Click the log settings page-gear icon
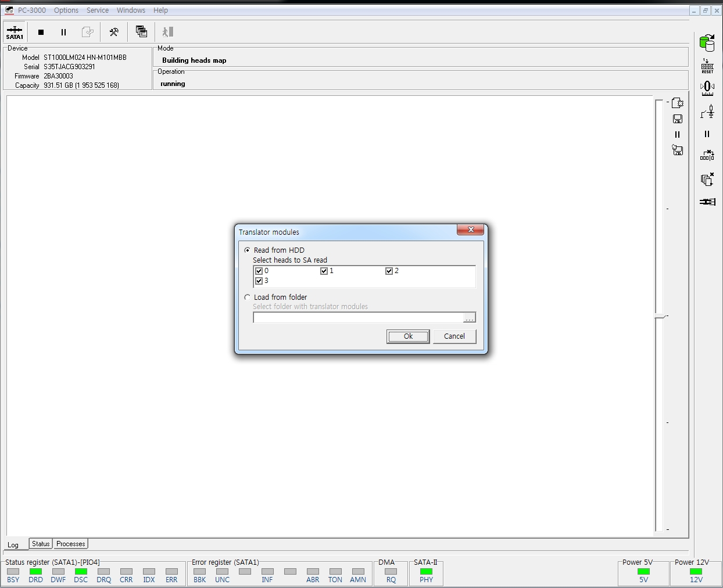Screen dimensions: 723x588 [677, 103]
